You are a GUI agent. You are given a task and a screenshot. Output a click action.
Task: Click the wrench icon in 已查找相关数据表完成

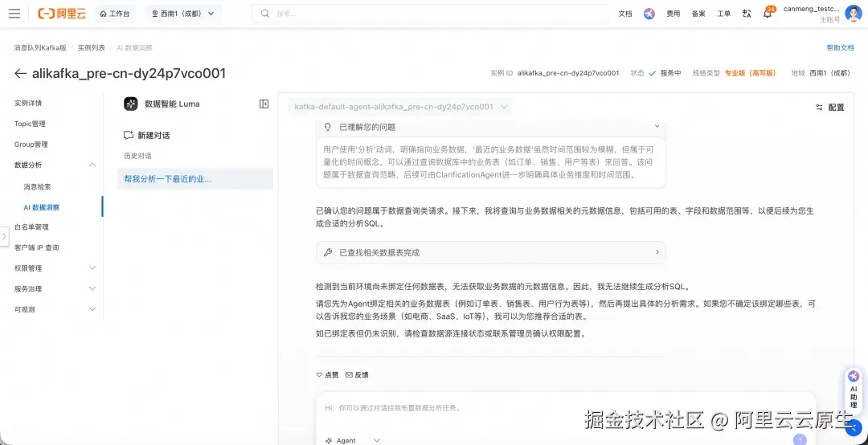(328, 252)
